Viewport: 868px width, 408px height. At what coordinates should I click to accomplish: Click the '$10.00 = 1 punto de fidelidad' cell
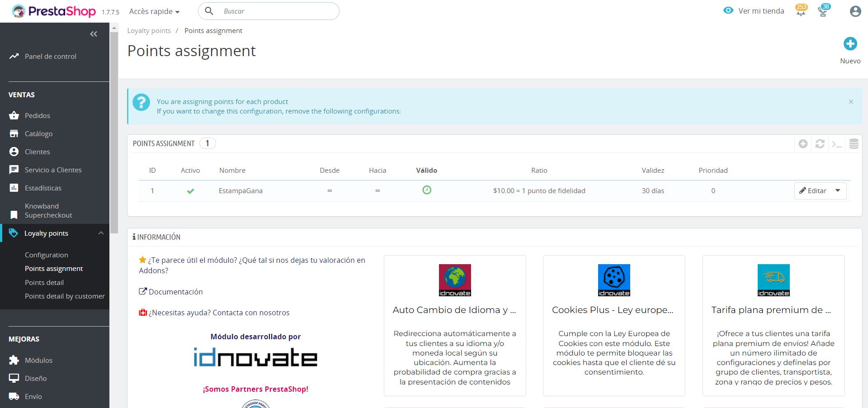(539, 190)
